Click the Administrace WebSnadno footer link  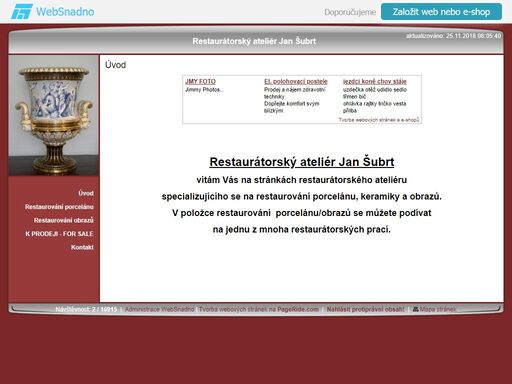point(159,309)
